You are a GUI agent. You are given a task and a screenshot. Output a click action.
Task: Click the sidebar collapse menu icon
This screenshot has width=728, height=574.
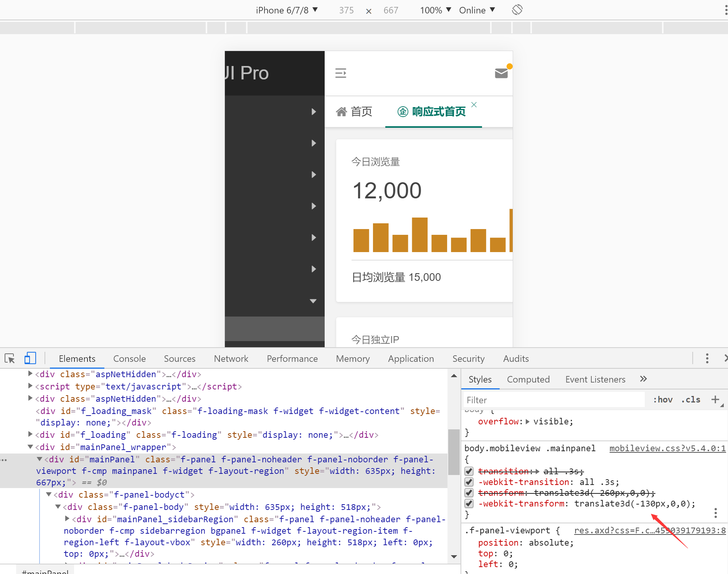pos(341,73)
